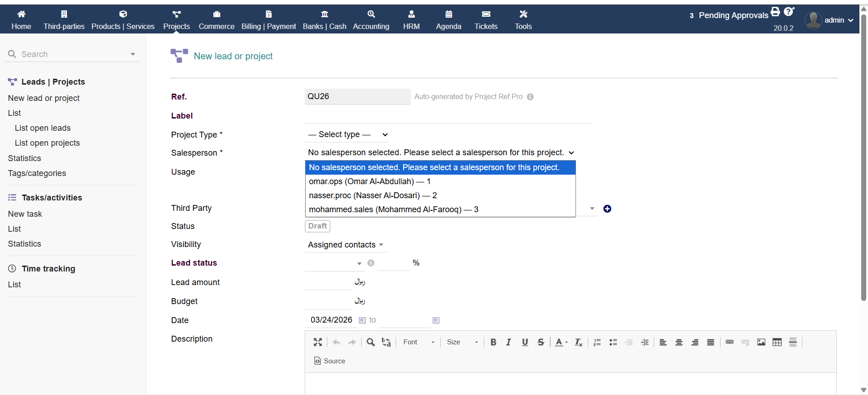Viewport: 868px width, 395px height.
Task: Click the print icon in top bar
Action: coord(775,12)
